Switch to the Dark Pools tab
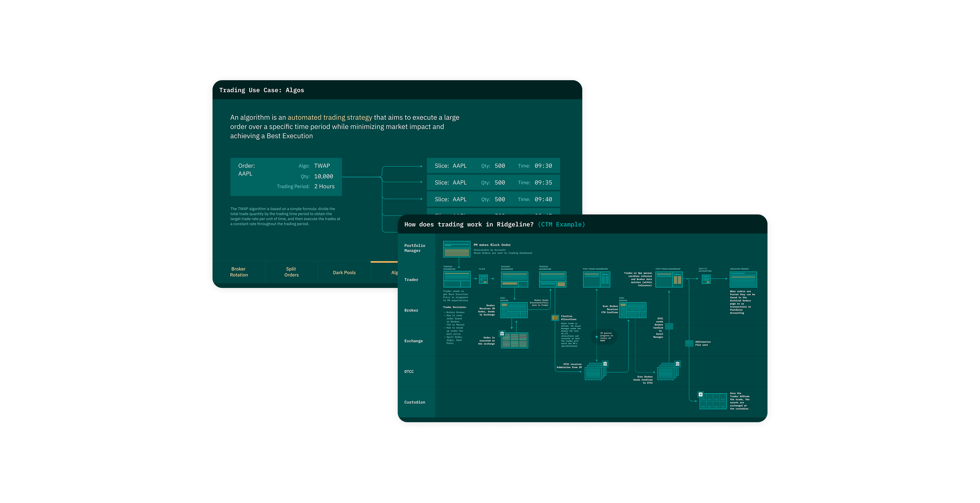 344,272
